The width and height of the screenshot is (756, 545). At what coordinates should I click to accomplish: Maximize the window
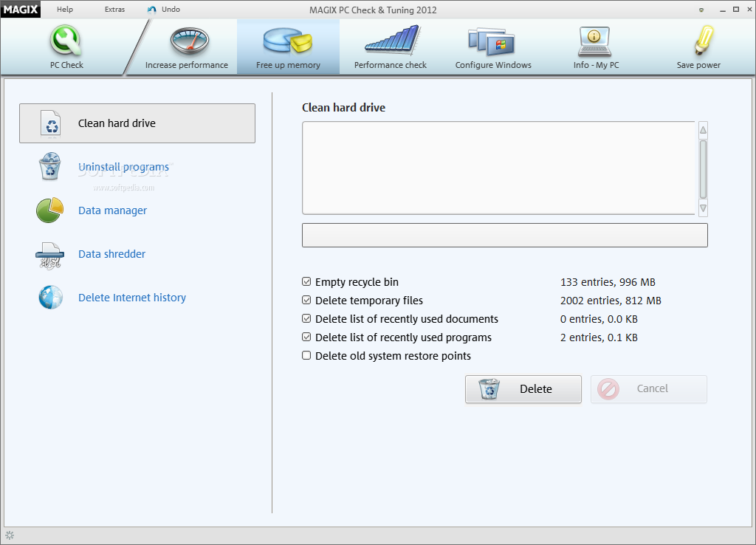[736, 10]
